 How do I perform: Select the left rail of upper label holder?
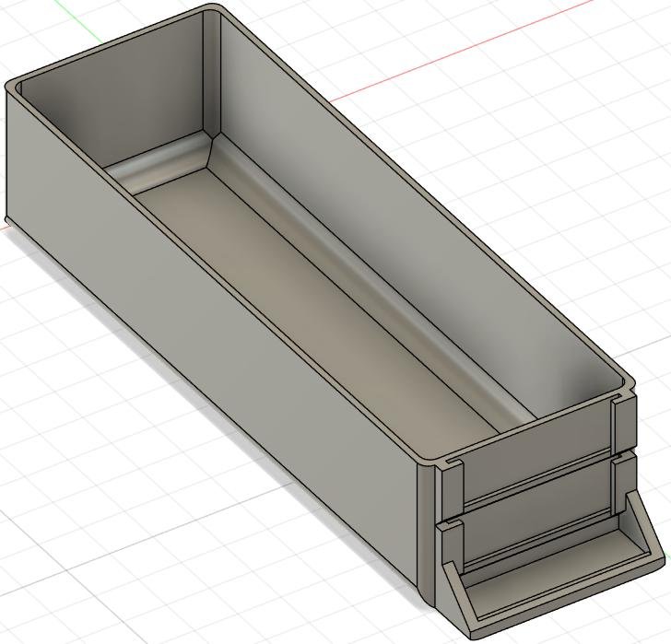452,486
